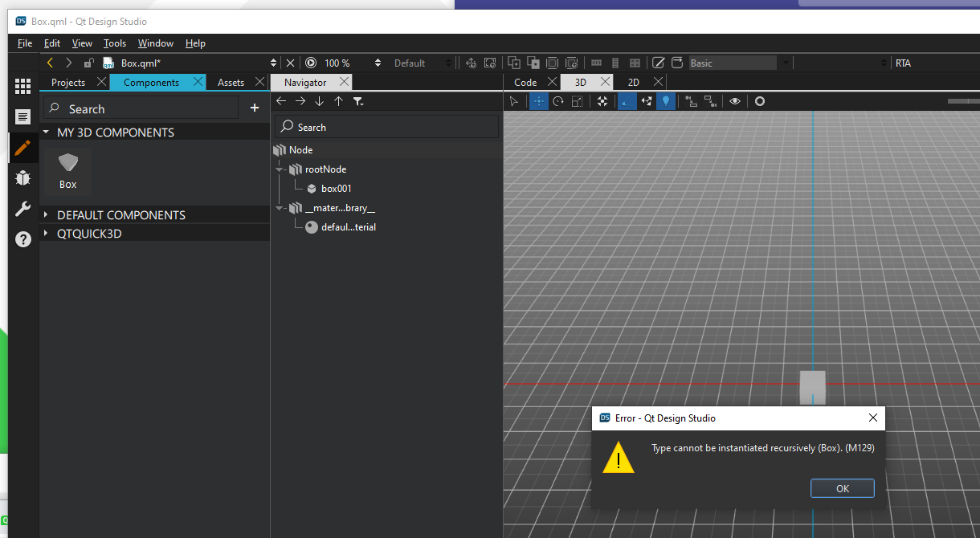980x538 pixels.
Task: Open Debug mode from the bug icon
Action: click(x=22, y=178)
